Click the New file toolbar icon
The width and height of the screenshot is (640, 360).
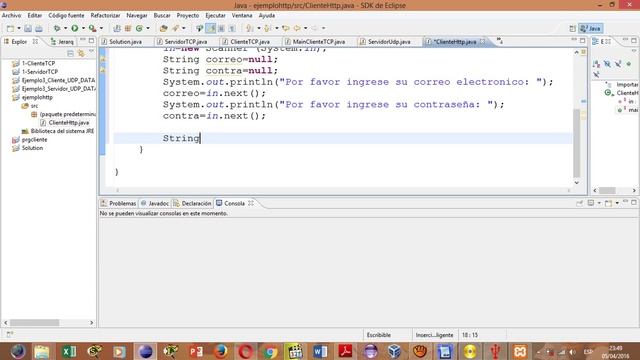click(10, 28)
